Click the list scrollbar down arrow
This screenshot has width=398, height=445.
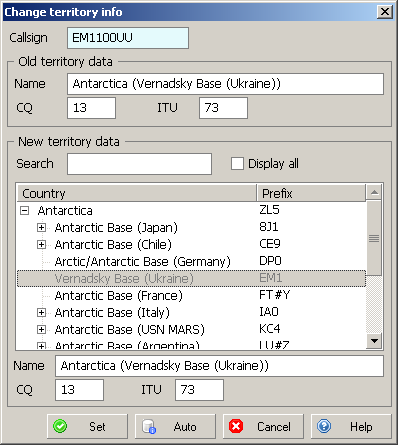point(374,341)
